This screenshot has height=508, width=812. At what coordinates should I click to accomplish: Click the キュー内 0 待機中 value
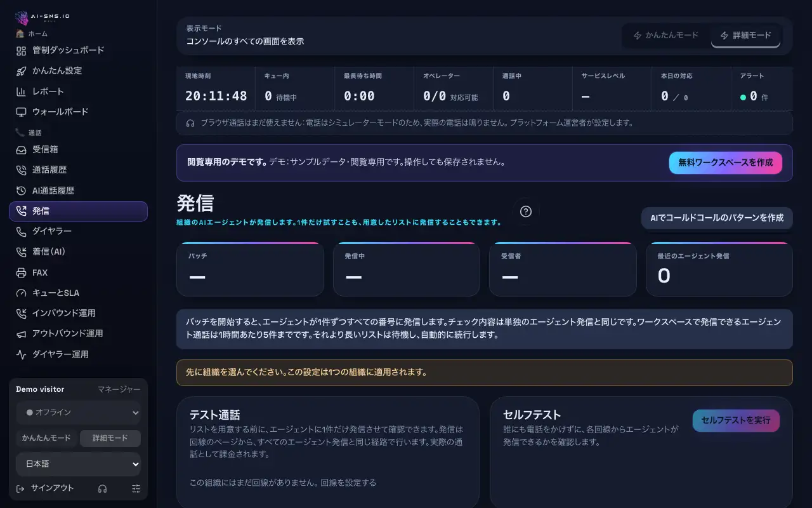tap(280, 97)
